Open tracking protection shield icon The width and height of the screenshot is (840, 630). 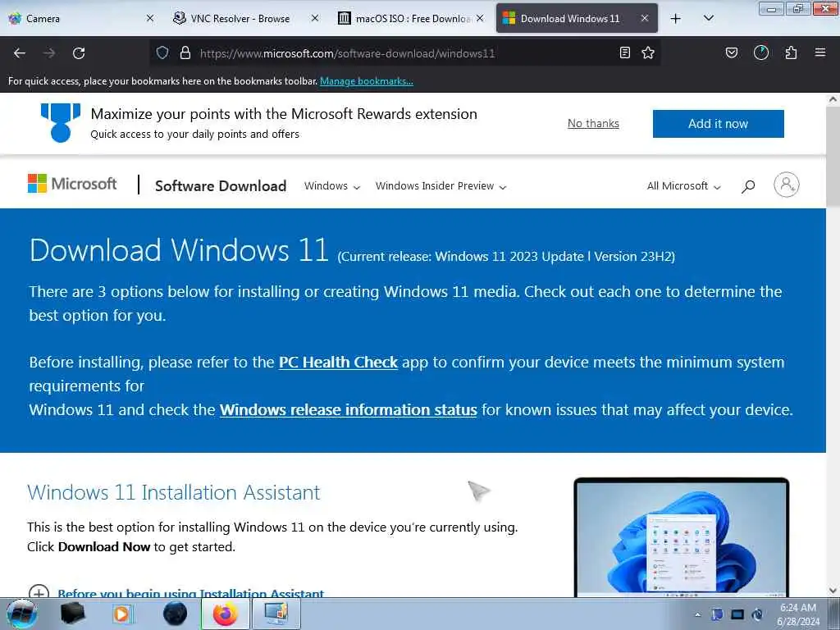(x=162, y=52)
